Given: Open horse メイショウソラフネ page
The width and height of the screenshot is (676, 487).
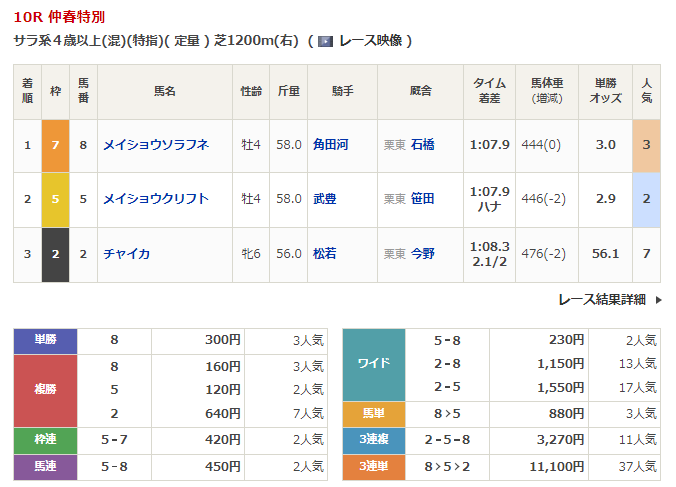Looking at the screenshot, I should pos(155,145).
